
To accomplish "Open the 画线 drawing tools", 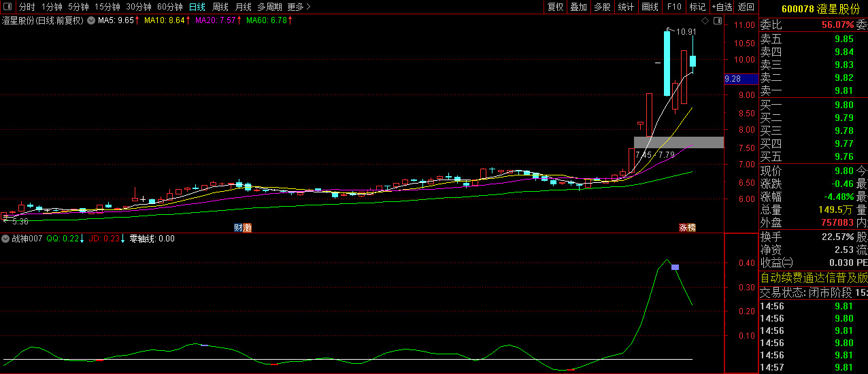I will click(x=650, y=7).
